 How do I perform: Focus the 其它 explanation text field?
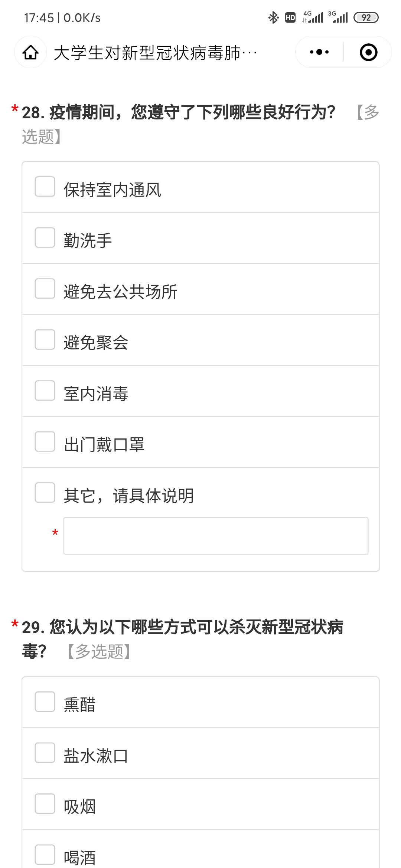coord(216,536)
